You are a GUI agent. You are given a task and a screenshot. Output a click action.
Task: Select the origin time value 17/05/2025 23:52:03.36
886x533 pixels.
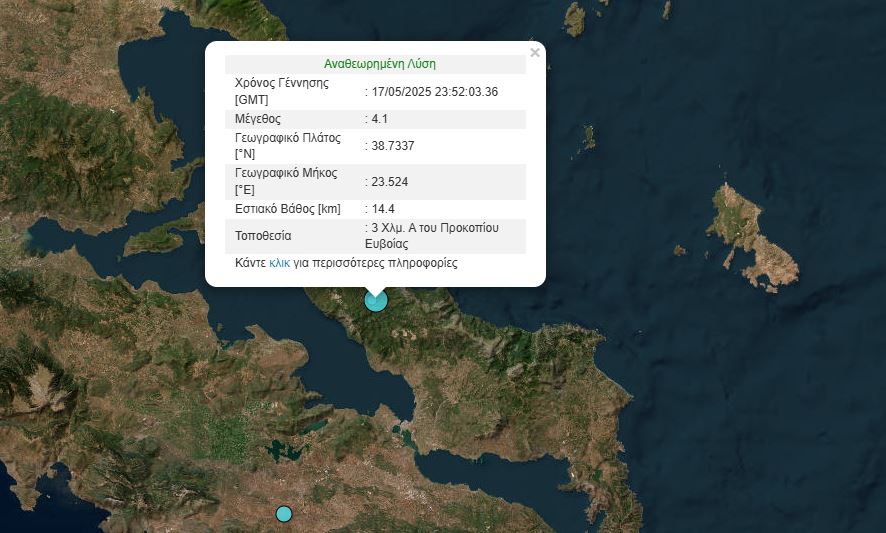(x=434, y=92)
